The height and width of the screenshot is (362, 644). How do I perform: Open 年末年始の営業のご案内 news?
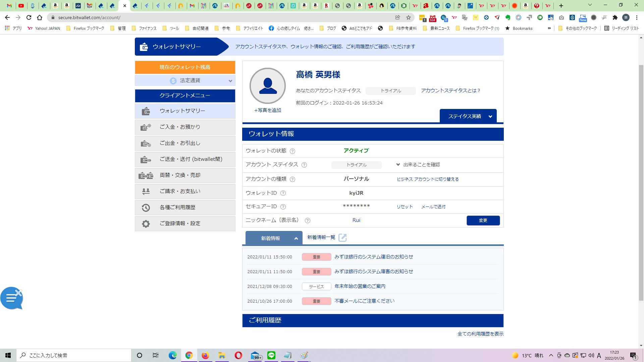pos(360,286)
